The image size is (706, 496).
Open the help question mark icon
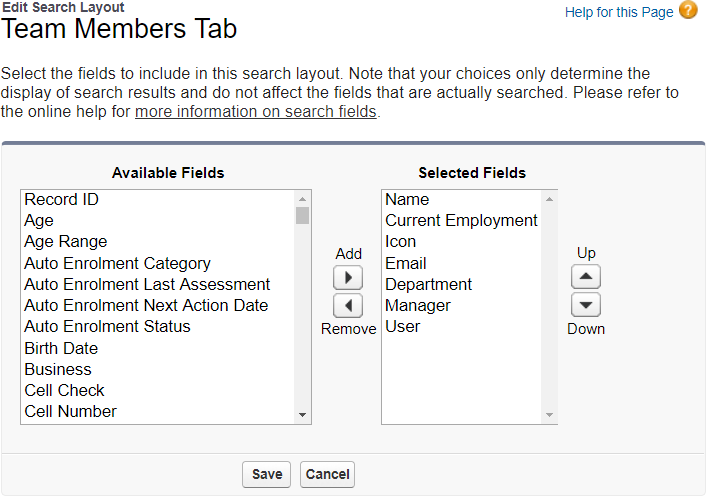coord(688,11)
